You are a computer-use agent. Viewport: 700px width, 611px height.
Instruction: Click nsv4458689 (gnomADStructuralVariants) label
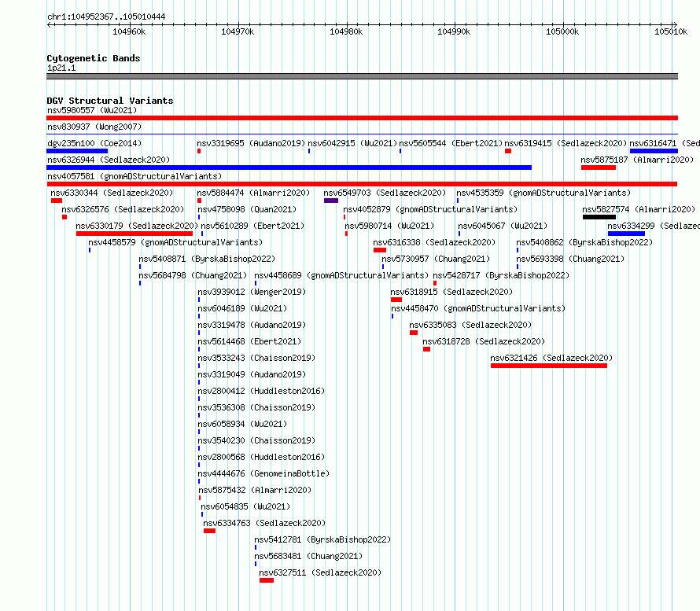(341, 275)
